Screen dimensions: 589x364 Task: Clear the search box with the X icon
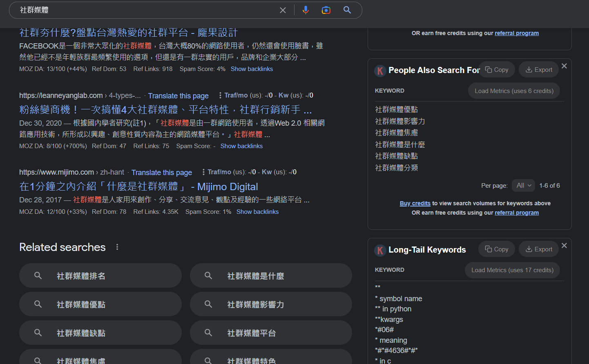pos(283,10)
